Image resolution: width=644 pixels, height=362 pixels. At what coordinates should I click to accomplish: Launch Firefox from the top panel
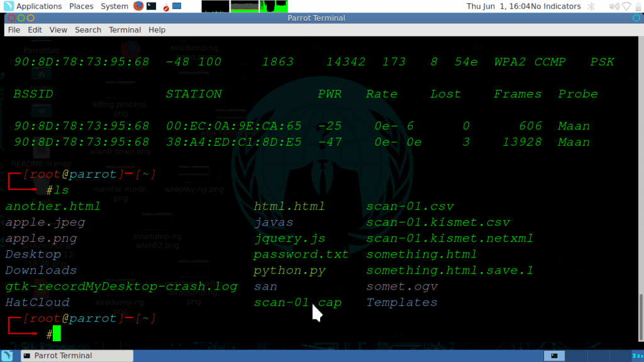click(x=138, y=6)
